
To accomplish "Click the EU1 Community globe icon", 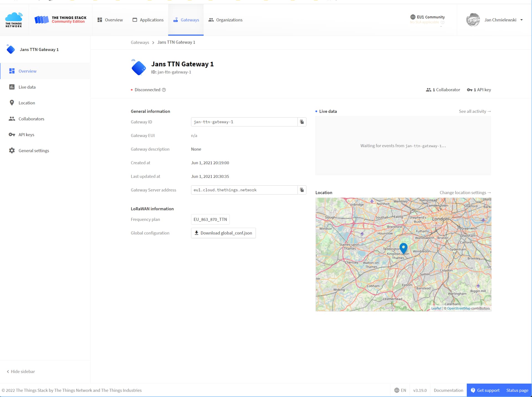I will pos(413,17).
